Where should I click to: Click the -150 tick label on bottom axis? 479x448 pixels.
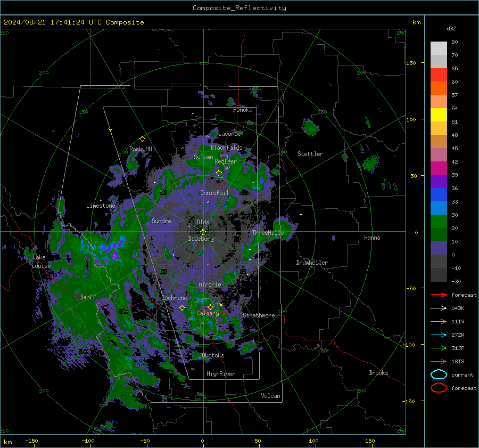pyautogui.click(x=31, y=441)
